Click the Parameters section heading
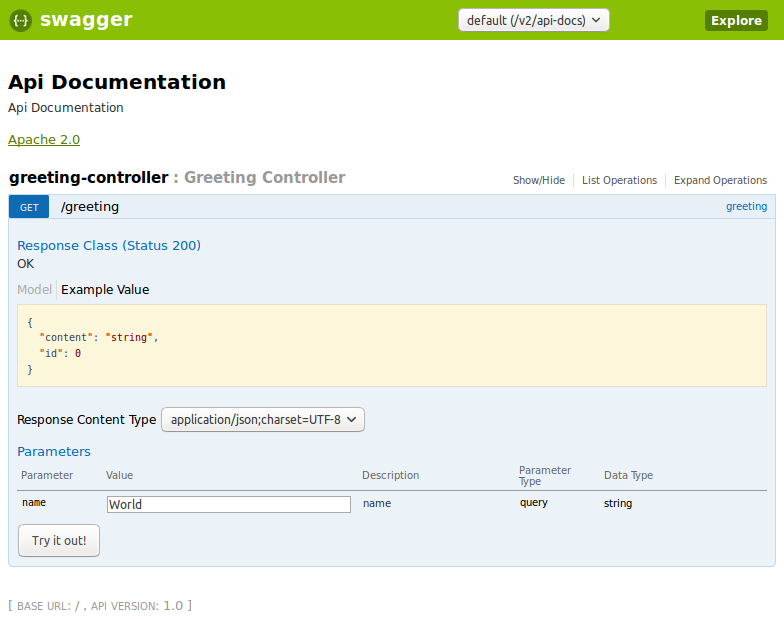Screen dimensions: 784x619 tap(54, 452)
